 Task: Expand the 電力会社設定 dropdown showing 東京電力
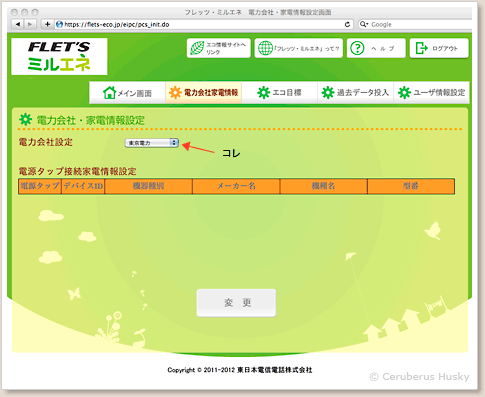(x=152, y=143)
